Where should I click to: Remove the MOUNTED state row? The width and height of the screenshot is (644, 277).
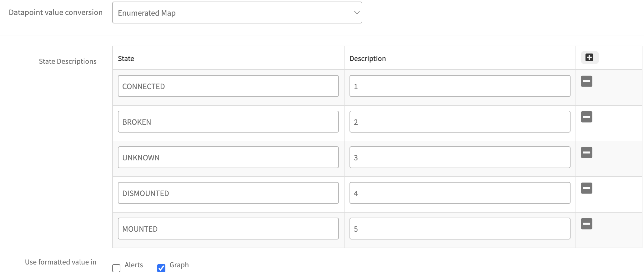pos(586,224)
